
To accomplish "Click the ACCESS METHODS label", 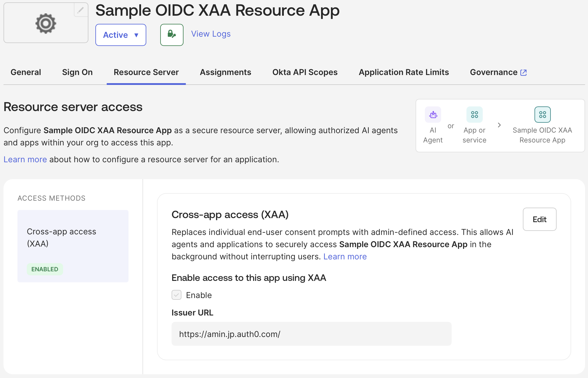I will point(51,198).
